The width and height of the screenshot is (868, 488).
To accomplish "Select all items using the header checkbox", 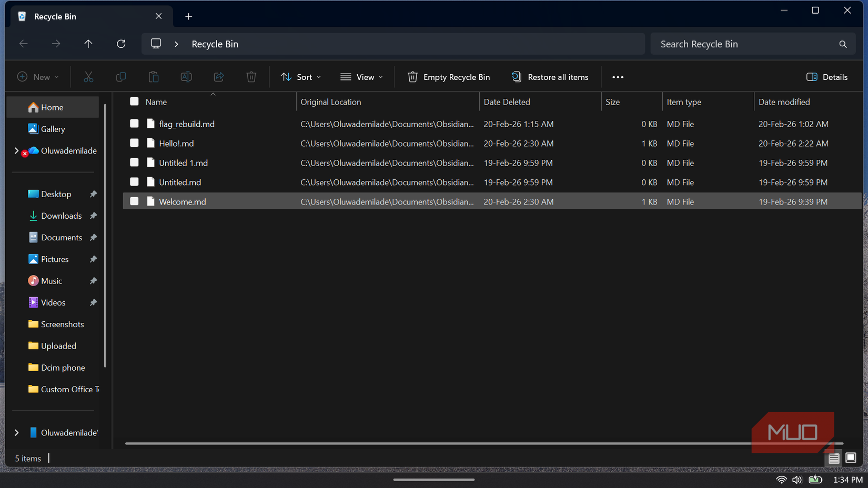I will tap(134, 101).
